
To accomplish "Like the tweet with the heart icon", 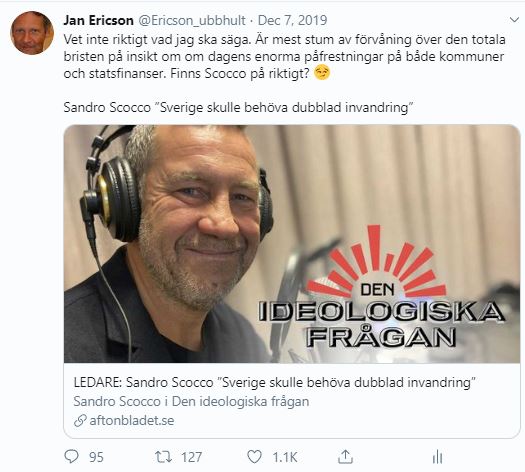I will click(x=254, y=457).
